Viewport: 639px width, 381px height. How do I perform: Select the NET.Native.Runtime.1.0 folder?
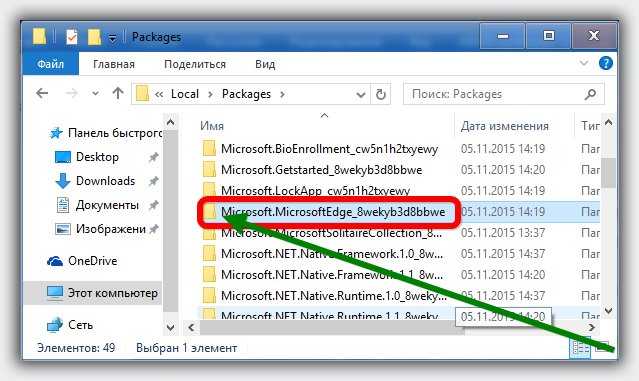pos(334,296)
